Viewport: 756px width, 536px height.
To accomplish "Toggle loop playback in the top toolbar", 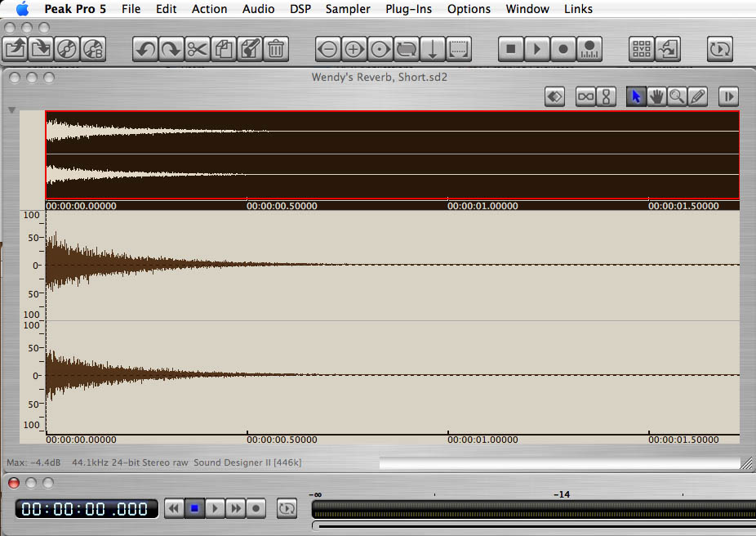I will click(x=720, y=49).
